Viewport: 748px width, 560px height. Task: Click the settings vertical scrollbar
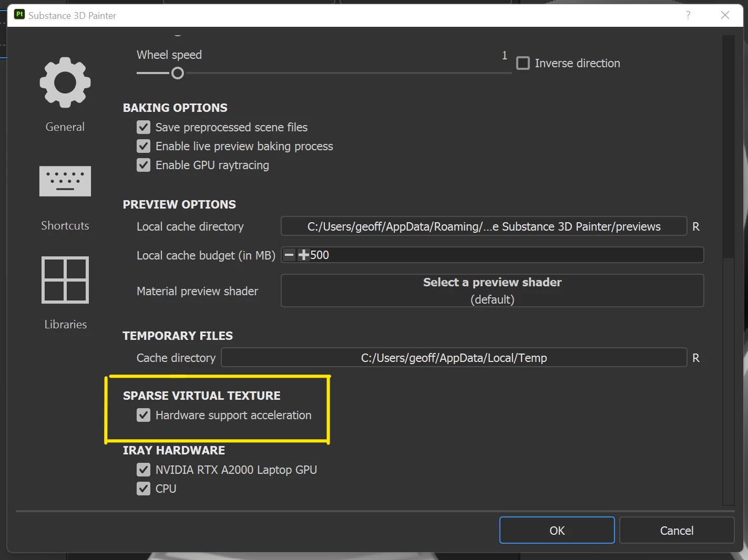[x=729, y=380]
